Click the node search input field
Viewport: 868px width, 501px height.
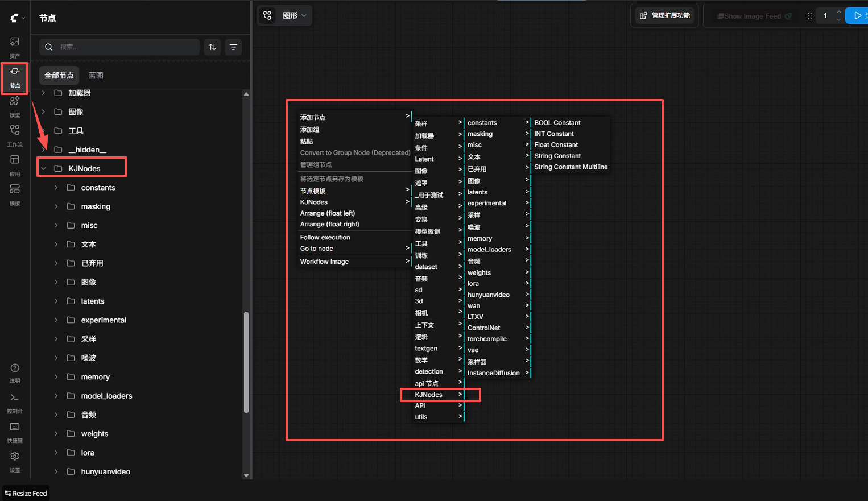pyautogui.click(x=119, y=47)
